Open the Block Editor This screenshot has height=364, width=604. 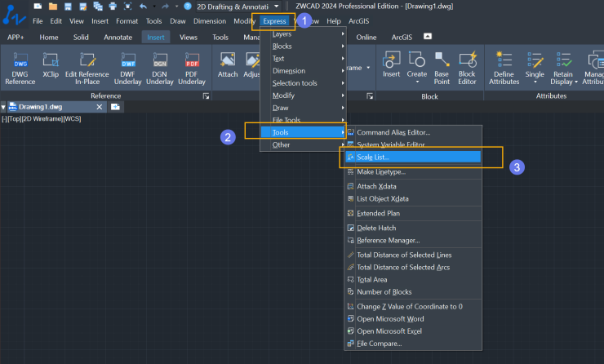click(467, 69)
